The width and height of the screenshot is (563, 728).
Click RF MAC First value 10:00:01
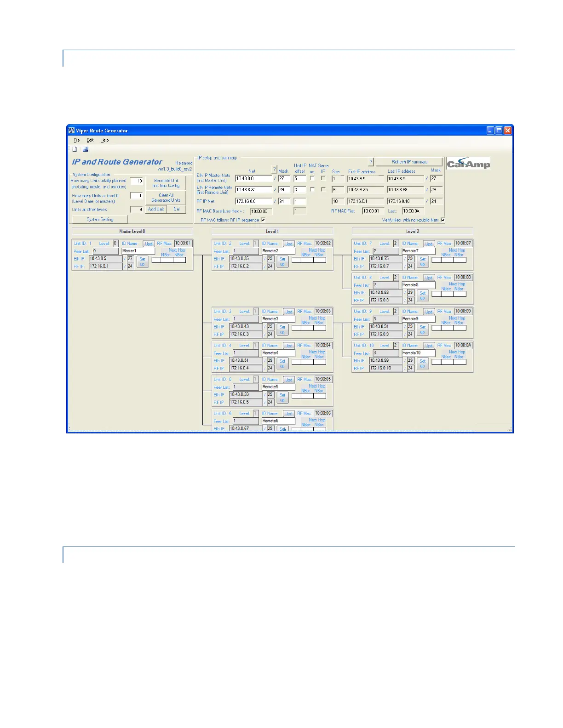[x=373, y=211]
